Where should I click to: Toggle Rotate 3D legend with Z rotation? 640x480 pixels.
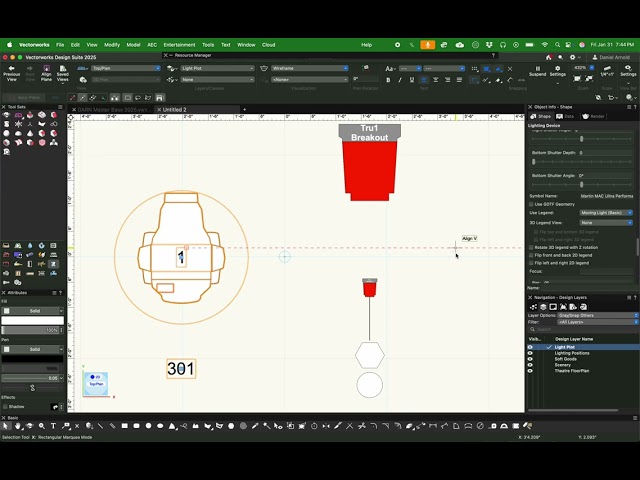531,247
